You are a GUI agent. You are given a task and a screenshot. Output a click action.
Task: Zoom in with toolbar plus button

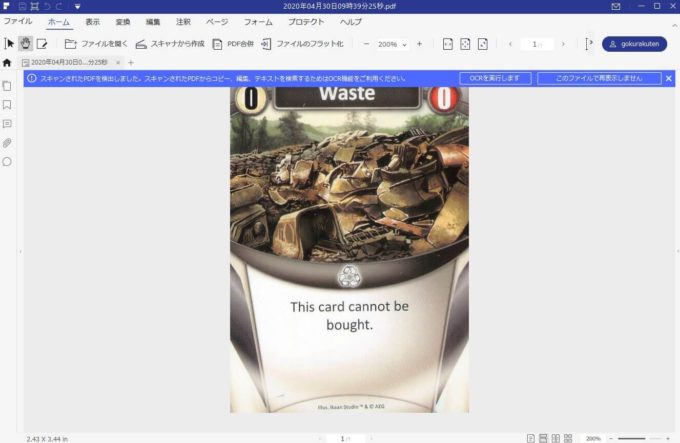pos(419,44)
